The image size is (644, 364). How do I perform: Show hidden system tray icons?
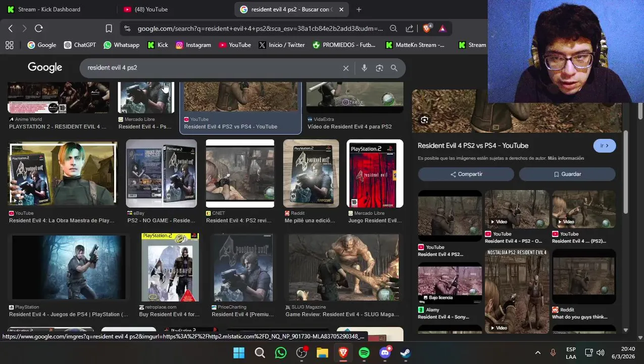pyautogui.click(x=537, y=352)
